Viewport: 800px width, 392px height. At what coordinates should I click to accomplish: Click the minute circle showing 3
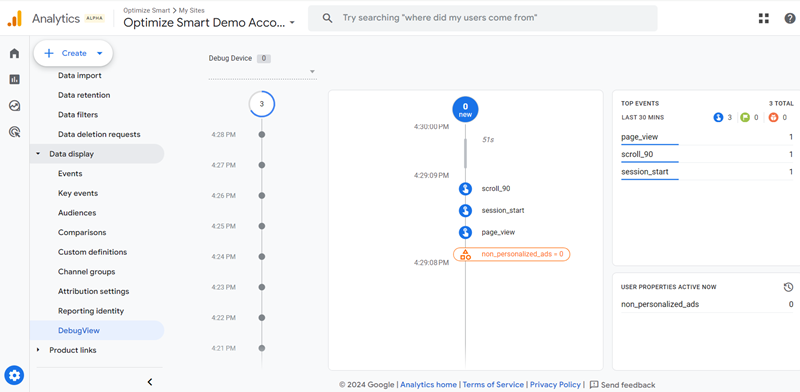tap(262, 104)
